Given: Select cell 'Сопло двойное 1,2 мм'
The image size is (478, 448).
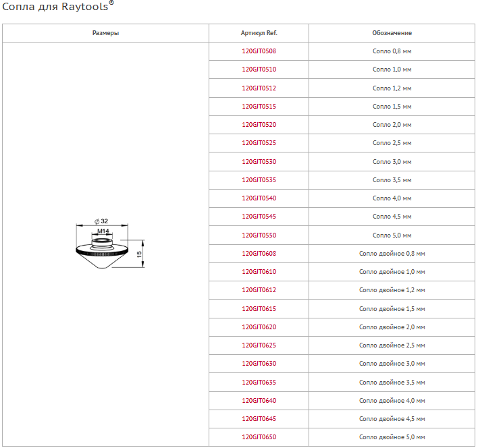Looking at the screenshot, I should click(x=392, y=290).
